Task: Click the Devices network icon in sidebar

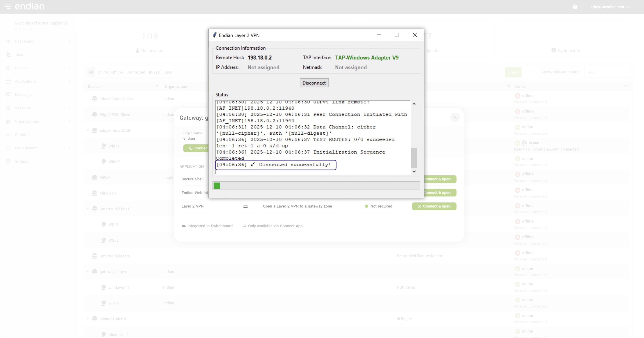Action: [8, 68]
